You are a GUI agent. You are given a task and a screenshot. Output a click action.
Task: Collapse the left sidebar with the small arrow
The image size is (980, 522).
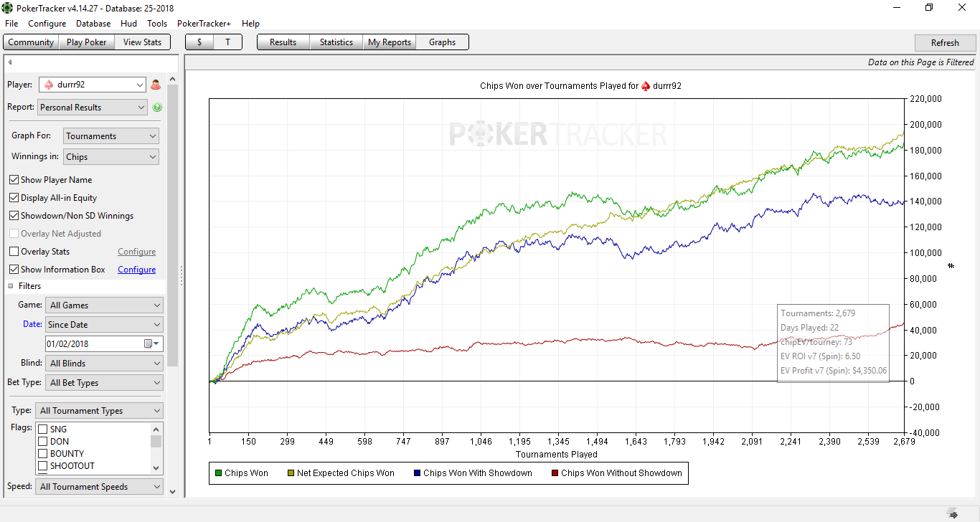click(10, 62)
